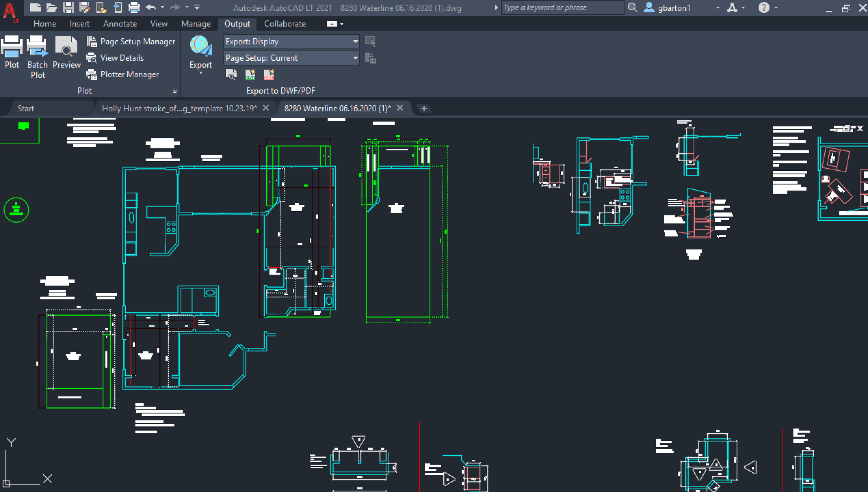Expand the Plot panel dialog launcher arrow
The width and height of the screenshot is (868, 492).
coord(175,91)
